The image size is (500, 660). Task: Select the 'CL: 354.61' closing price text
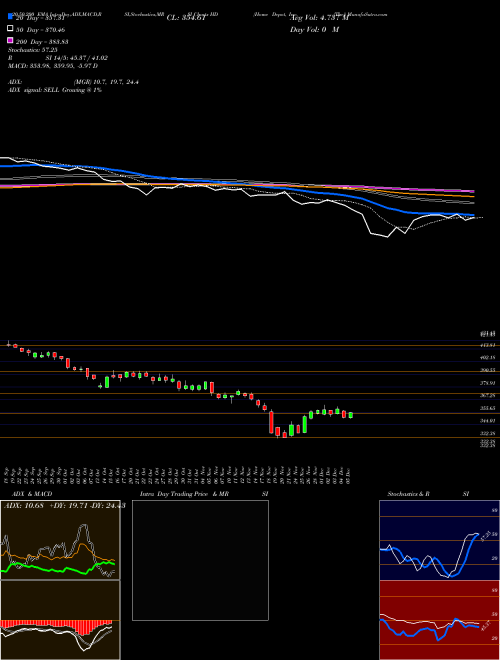coord(186,18)
